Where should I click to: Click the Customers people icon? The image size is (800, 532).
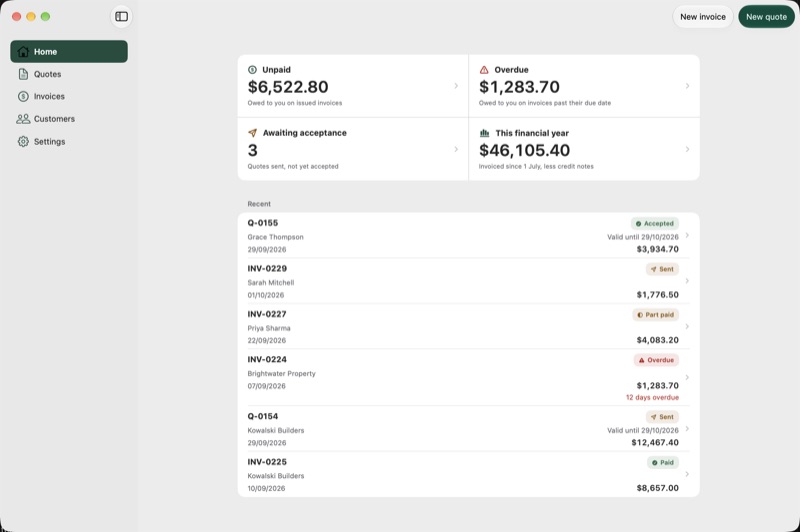(x=23, y=119)
